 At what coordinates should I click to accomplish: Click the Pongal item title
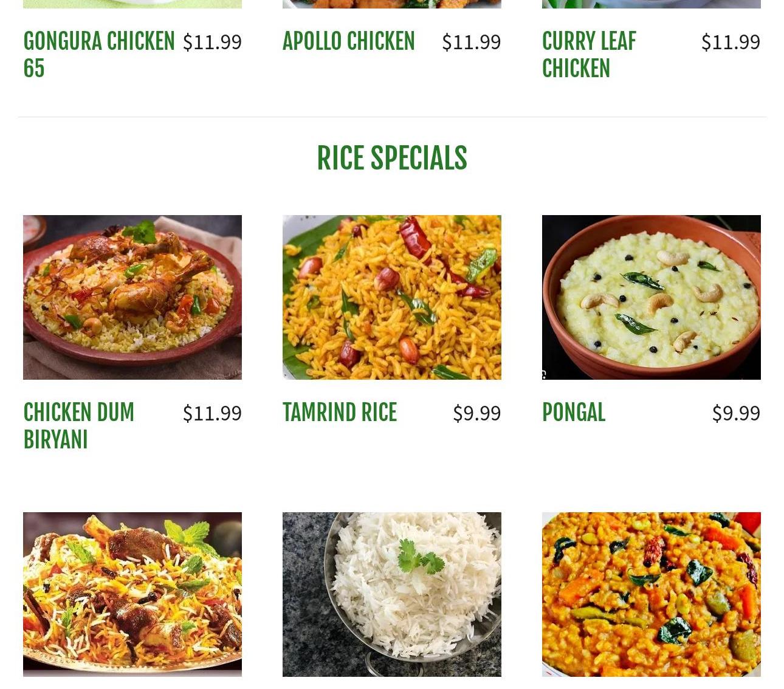click(x=574, y=413)
